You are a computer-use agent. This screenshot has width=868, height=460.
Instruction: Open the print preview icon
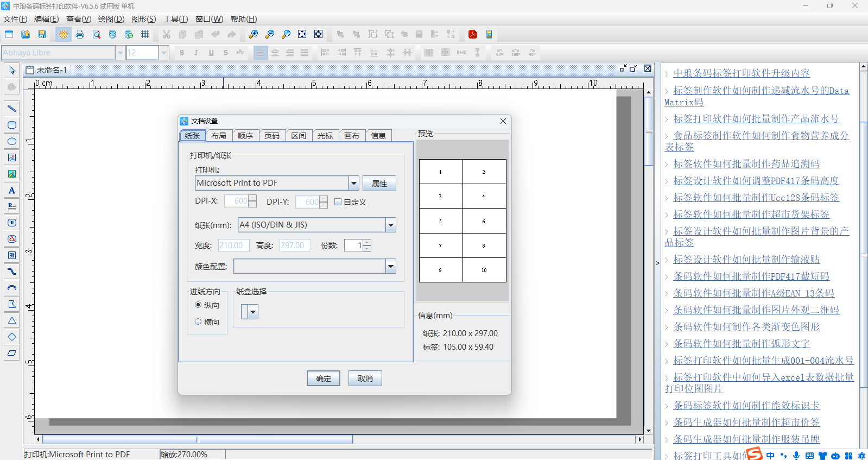coord(96,34)
